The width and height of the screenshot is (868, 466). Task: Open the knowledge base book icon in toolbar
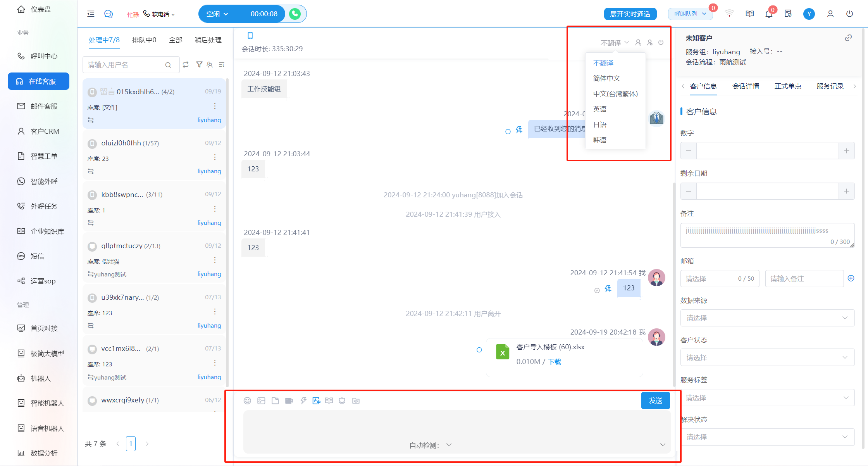point(329,400)
